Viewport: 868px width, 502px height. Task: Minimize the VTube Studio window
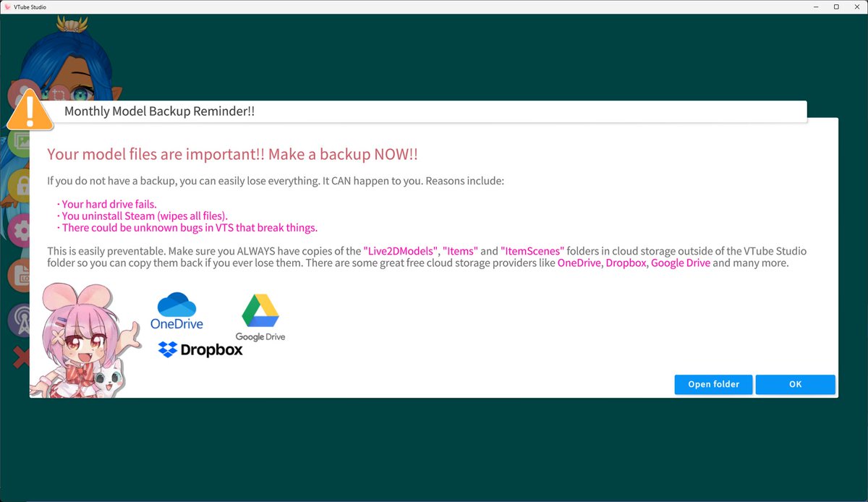point(817,7)
